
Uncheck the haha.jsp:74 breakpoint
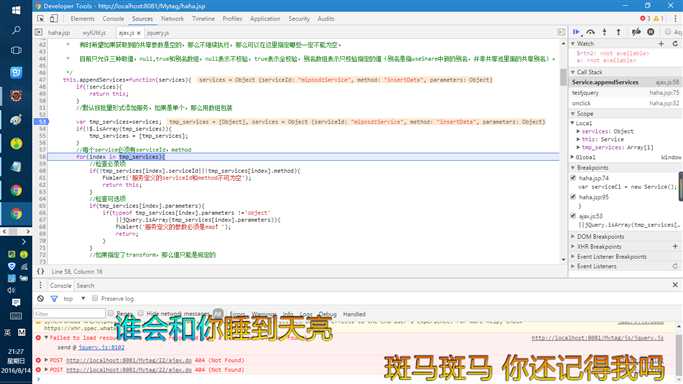[x=573, y=178]
